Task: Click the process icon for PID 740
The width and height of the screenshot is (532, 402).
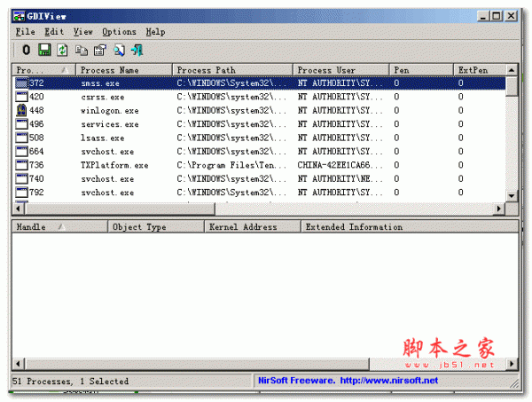Action: (x=21, y=178)
